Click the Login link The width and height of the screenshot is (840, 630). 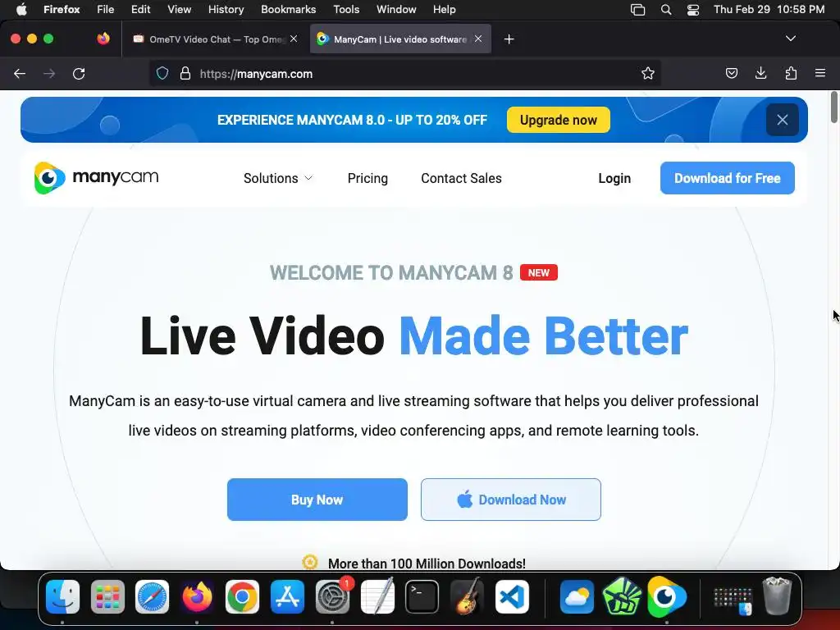[x=614, y=178]
